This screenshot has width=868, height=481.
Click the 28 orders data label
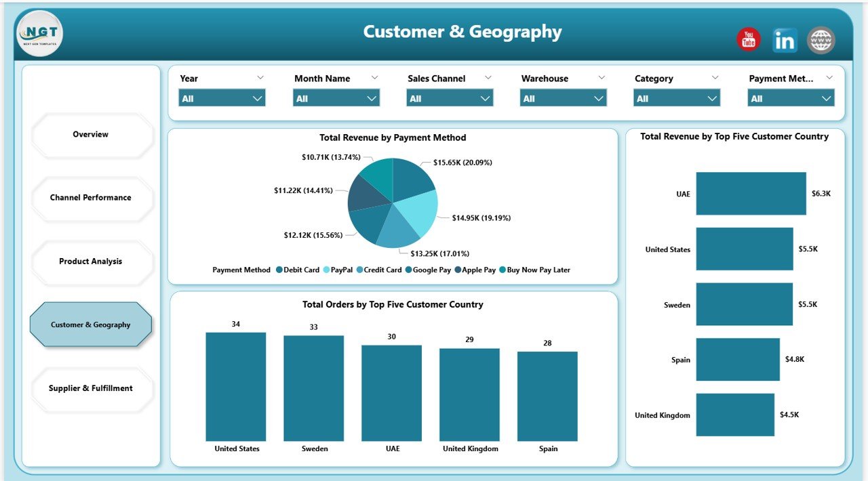pos(547,343)
